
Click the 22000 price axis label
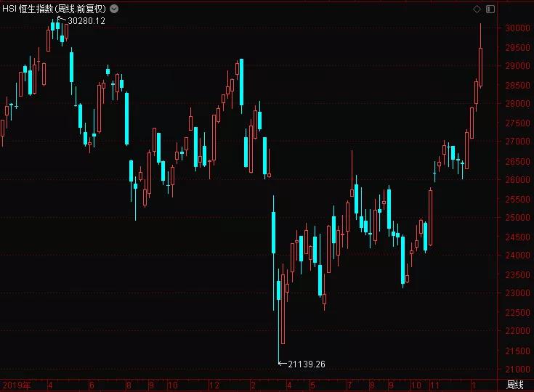point(517,331)
